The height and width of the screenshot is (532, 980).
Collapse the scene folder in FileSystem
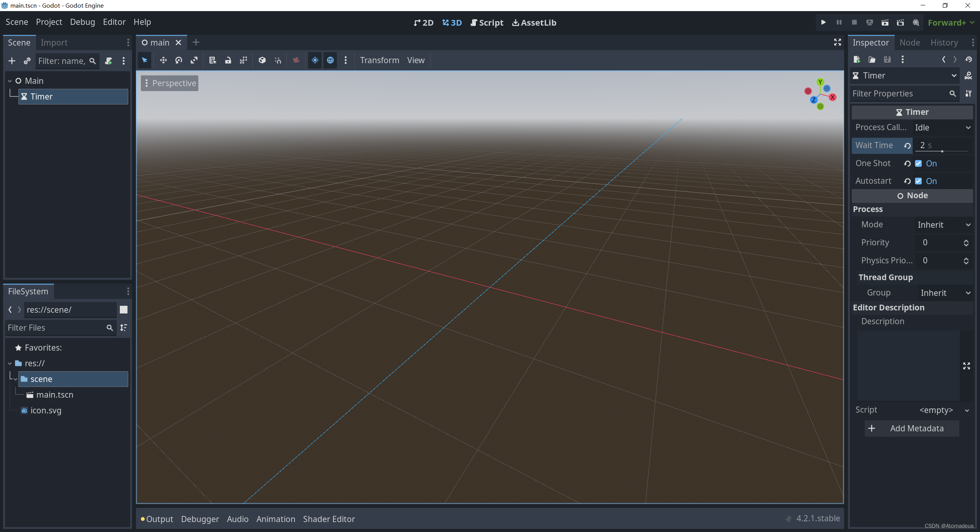click(15, 379)
